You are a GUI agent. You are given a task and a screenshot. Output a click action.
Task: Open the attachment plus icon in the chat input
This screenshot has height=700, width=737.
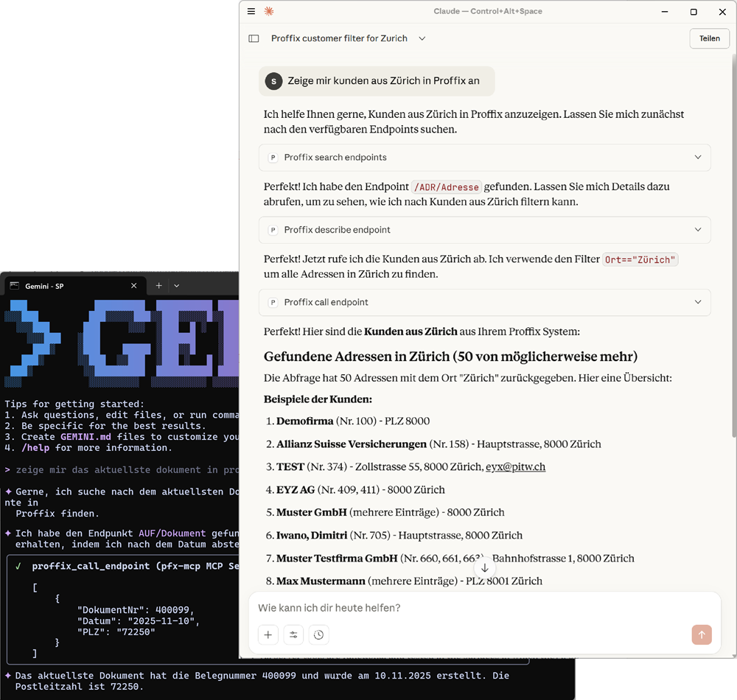pyautogui.click(x=268, y=634)
